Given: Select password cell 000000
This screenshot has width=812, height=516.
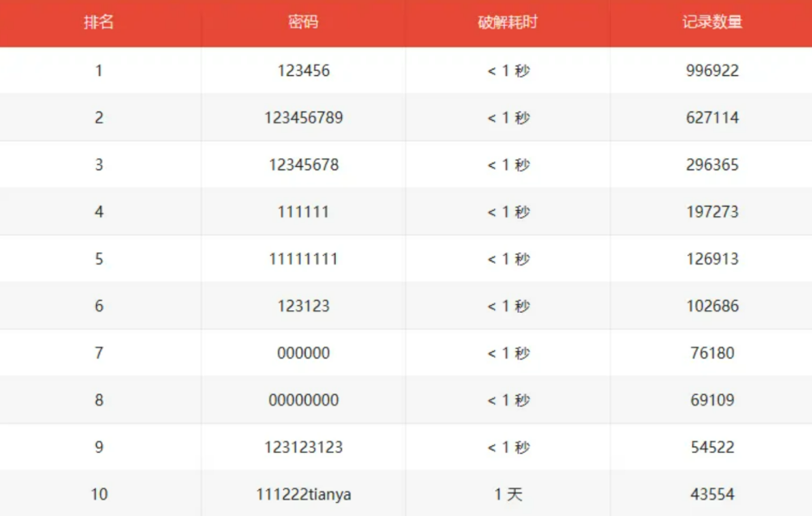Looking at the screenshot, I should [303, 354].
